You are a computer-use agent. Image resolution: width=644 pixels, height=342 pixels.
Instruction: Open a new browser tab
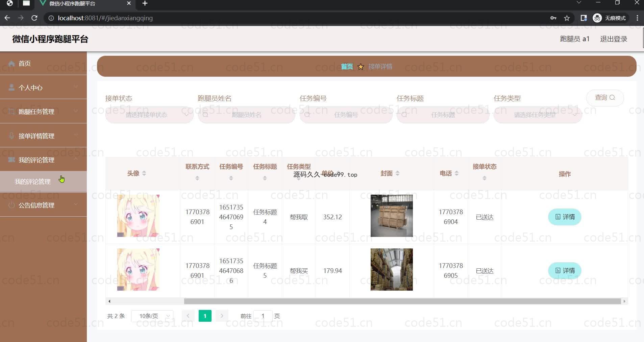point(145,3)
